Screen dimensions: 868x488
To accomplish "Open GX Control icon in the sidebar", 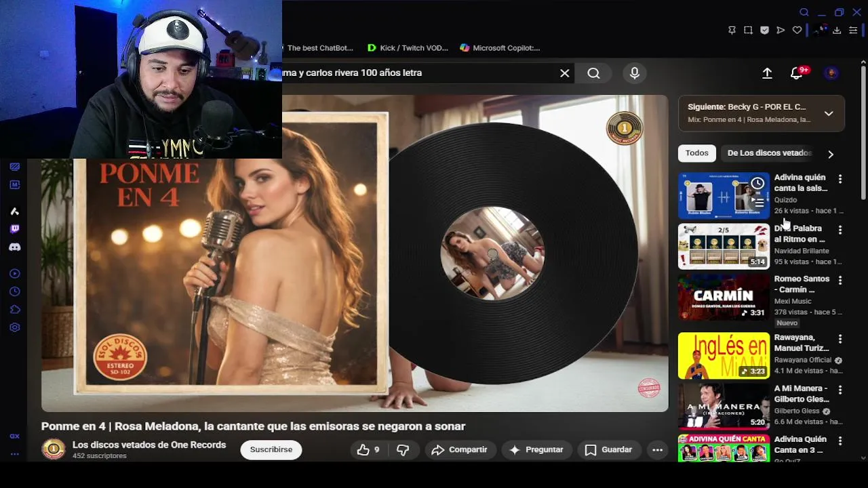I will pyautogui.click(x=14, y=184).
